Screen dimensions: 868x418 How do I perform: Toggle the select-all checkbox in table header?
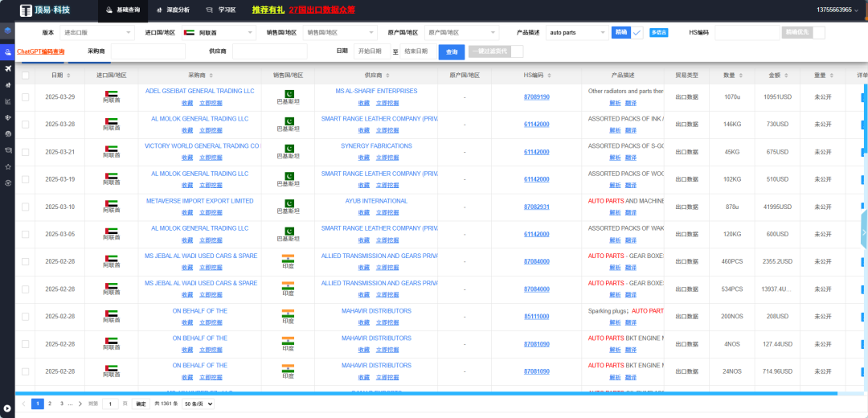tap(26, 76)
